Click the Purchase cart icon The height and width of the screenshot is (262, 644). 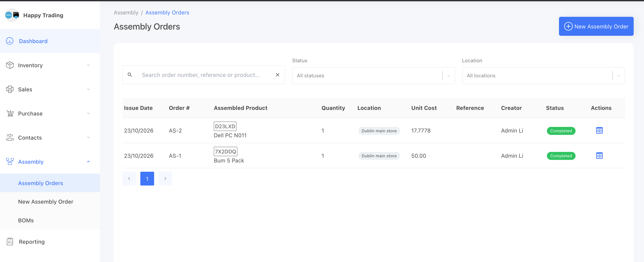10,113
